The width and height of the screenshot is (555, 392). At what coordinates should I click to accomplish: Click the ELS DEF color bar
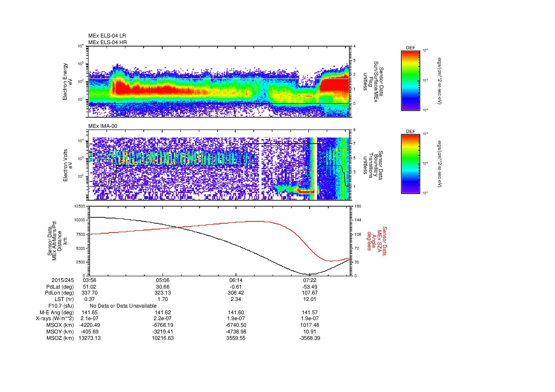(410, 80)
